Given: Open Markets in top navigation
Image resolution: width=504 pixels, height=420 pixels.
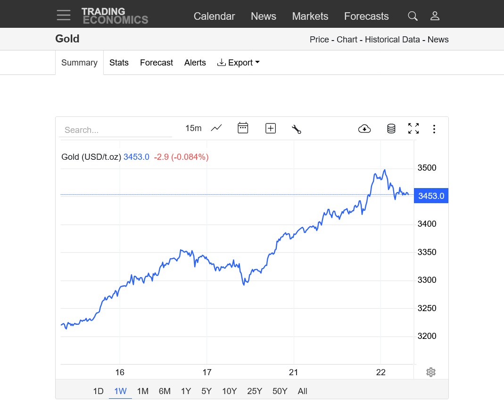Looking at the screenshot, I should pyautogui.click(x=310, y=16).
